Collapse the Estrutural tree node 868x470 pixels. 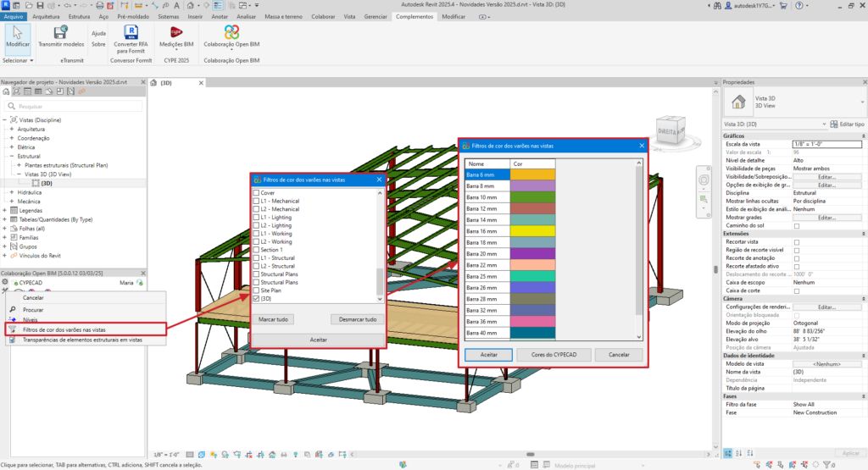pyautogui.click(x=12, y=156)
